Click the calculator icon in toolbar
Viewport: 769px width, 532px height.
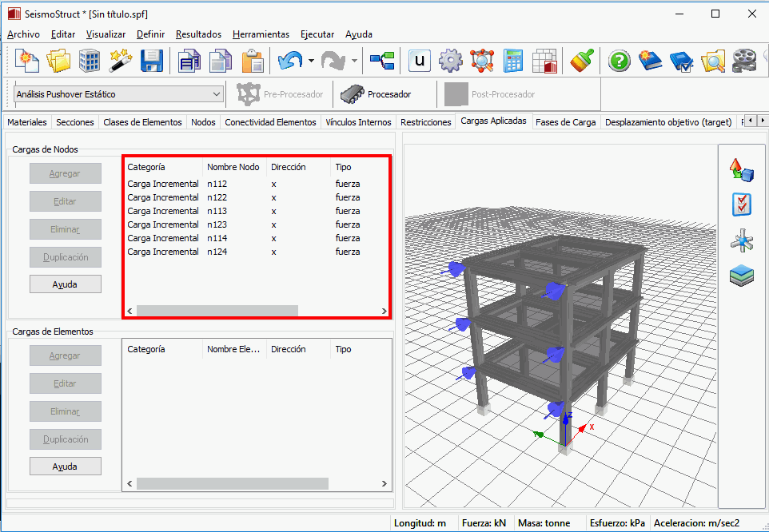tap(513, 61)
